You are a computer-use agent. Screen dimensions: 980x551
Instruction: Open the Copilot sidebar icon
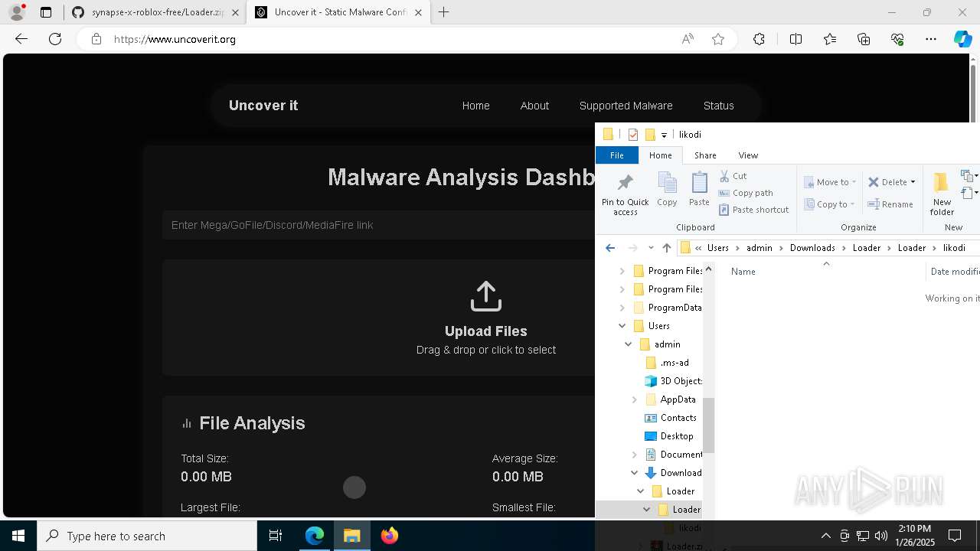click(x=963, y=39)
